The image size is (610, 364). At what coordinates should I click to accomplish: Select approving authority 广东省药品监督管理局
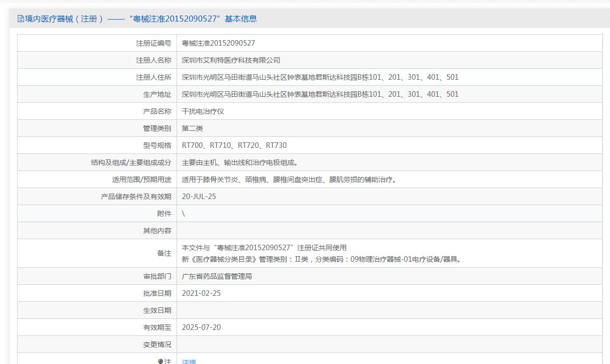point(217,276)
